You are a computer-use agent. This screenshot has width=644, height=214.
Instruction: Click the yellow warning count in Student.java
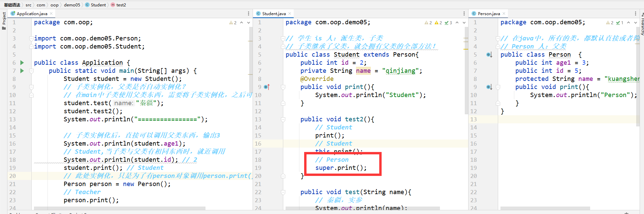point(438,23)
